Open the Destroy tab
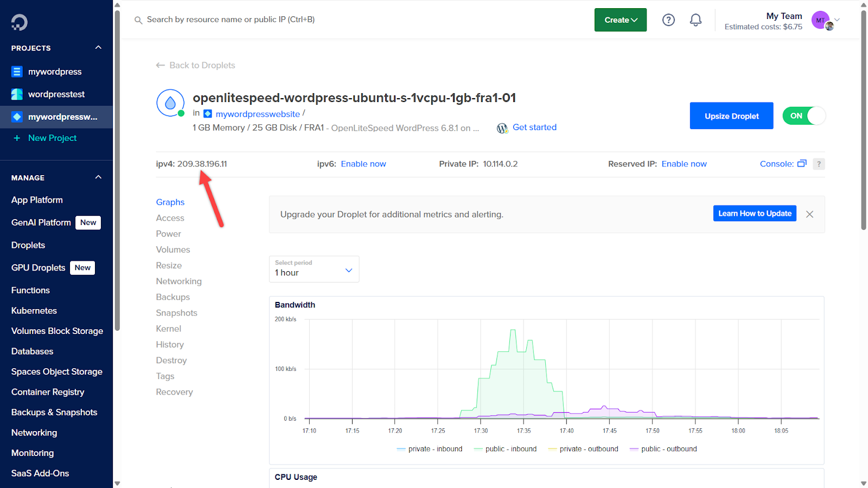The height and width of the screenshot is (488, 868). click(171, 360)
